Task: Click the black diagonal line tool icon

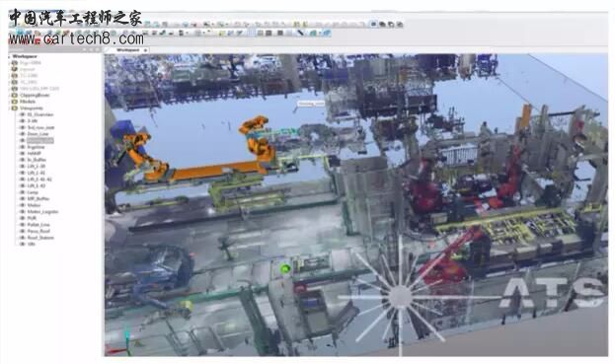Action: tap(300, 34)
